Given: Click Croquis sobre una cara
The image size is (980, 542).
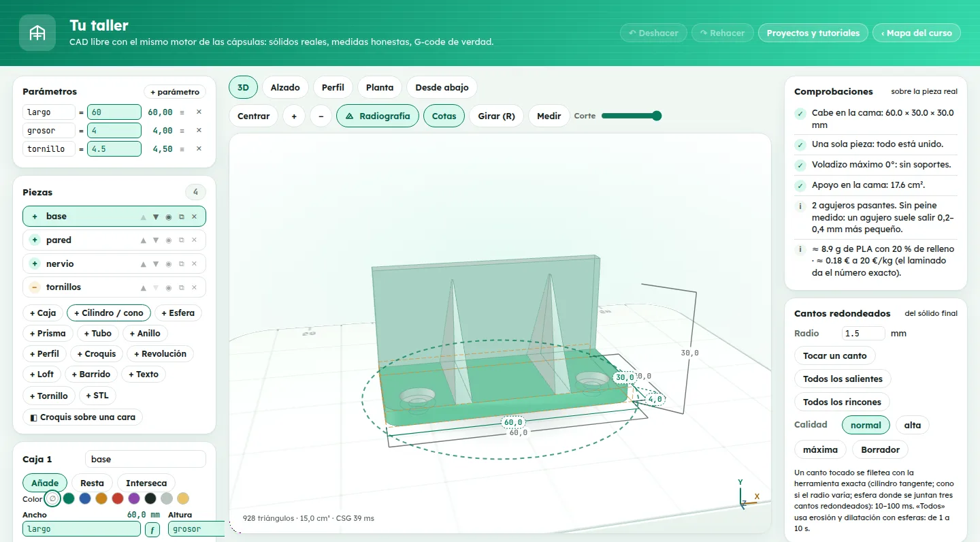Looking at the screenshot, I should [x=82, y=417].
